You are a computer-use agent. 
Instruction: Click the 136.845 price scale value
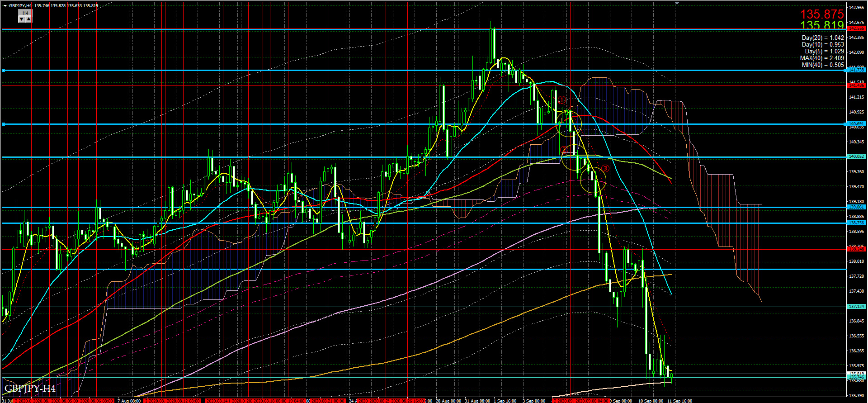[x=857, y=321]
